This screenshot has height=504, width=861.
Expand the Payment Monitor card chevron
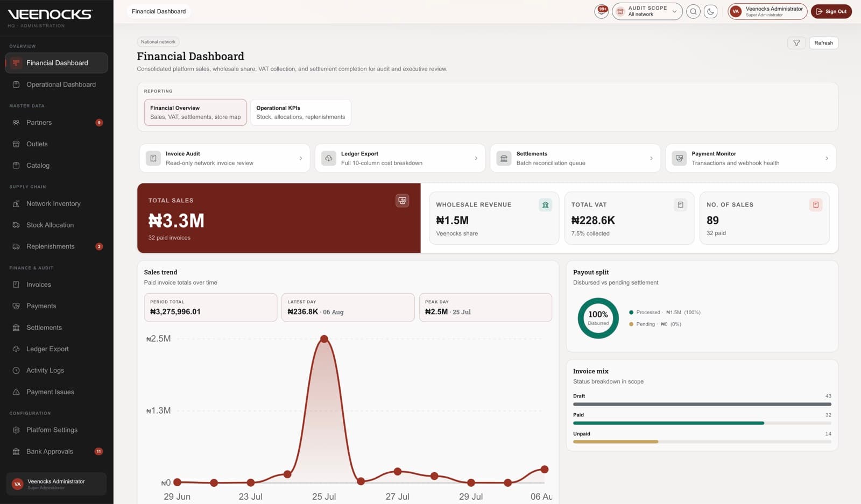827,159
